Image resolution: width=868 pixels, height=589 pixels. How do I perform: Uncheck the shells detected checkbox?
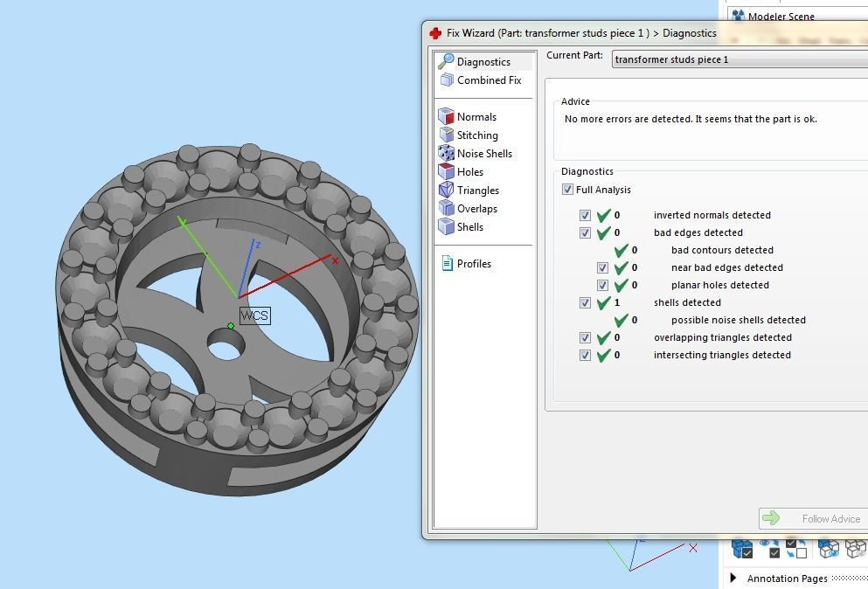click(x=585, y=303)
